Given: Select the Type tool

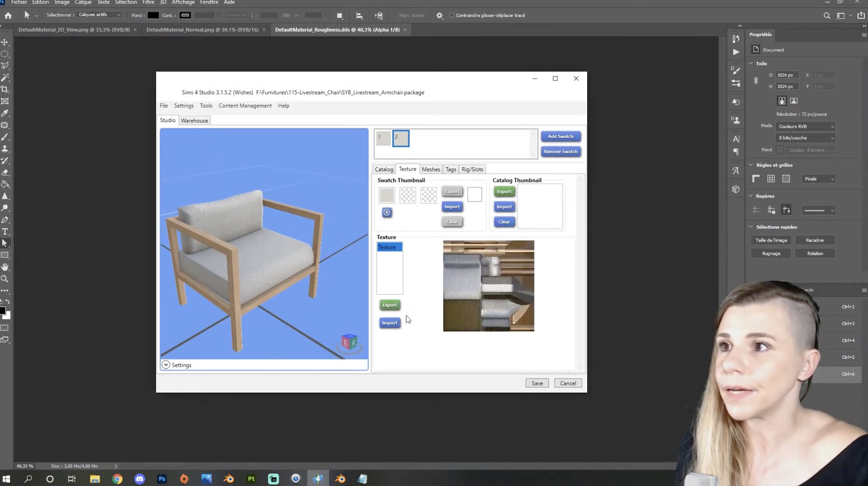Looking at the screenshot, I should [x=5, y=231].
